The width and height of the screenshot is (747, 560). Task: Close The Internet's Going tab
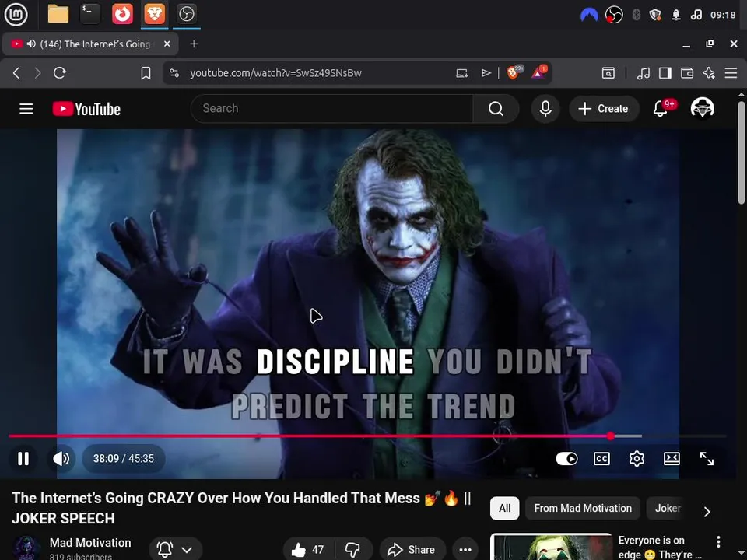point(167,44)
